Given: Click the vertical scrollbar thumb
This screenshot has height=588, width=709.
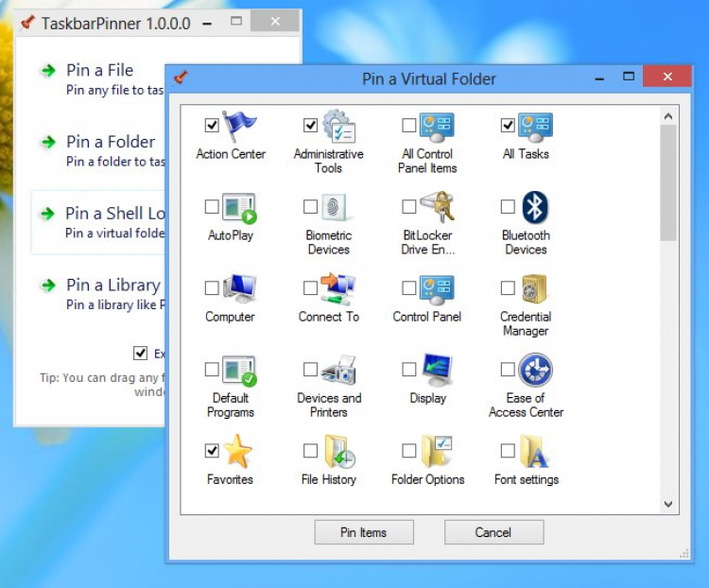Looking at the screenshot, I should click(x=668, y=183).
